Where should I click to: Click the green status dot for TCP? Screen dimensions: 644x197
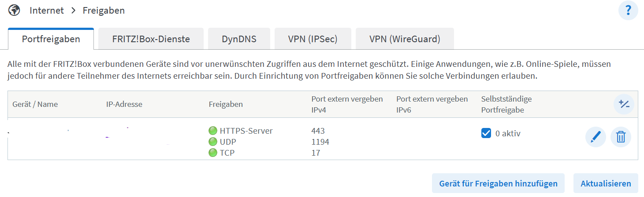[x=213, y=153]
